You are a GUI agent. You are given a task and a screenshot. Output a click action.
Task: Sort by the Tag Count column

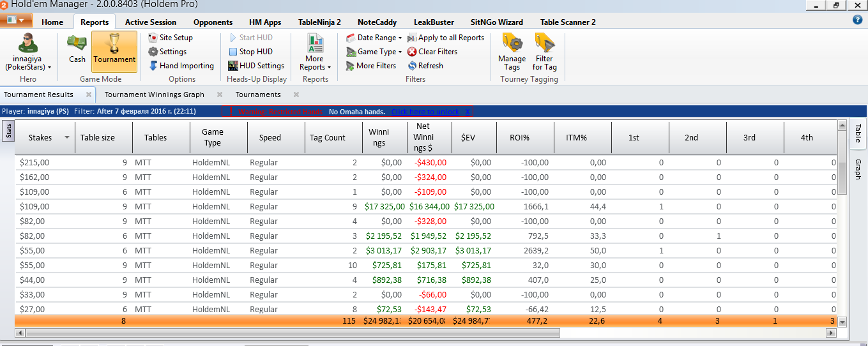pos(333,137)
